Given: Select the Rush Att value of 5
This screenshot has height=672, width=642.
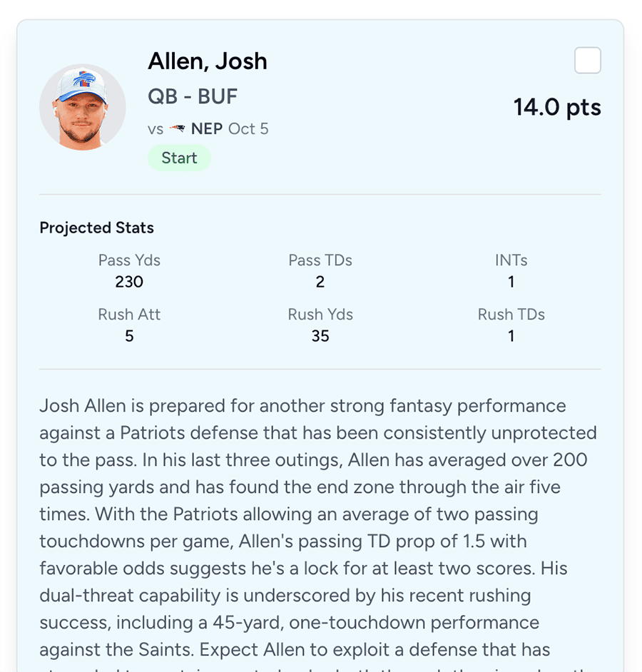Looking at the screenshot, I should [129, 335].
